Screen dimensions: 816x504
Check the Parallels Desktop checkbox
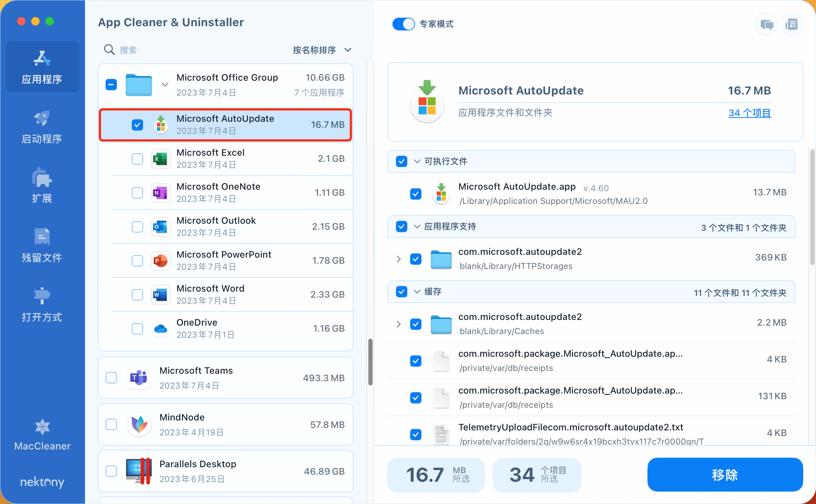pyautogui.click(x=111, y=471)
